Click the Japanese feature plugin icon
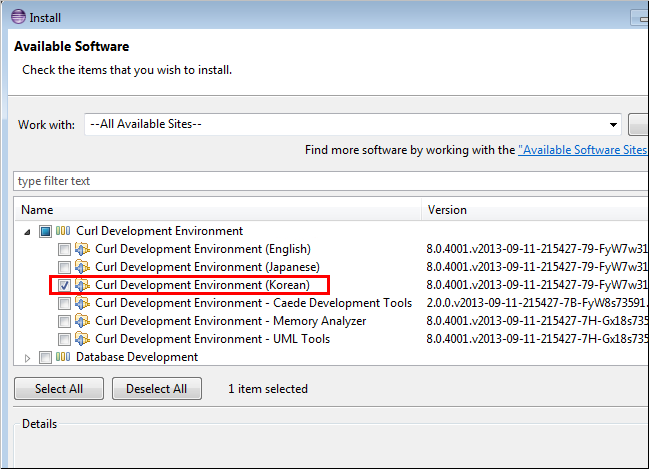Viewport: 649px width, 469px height. [82, 267]
